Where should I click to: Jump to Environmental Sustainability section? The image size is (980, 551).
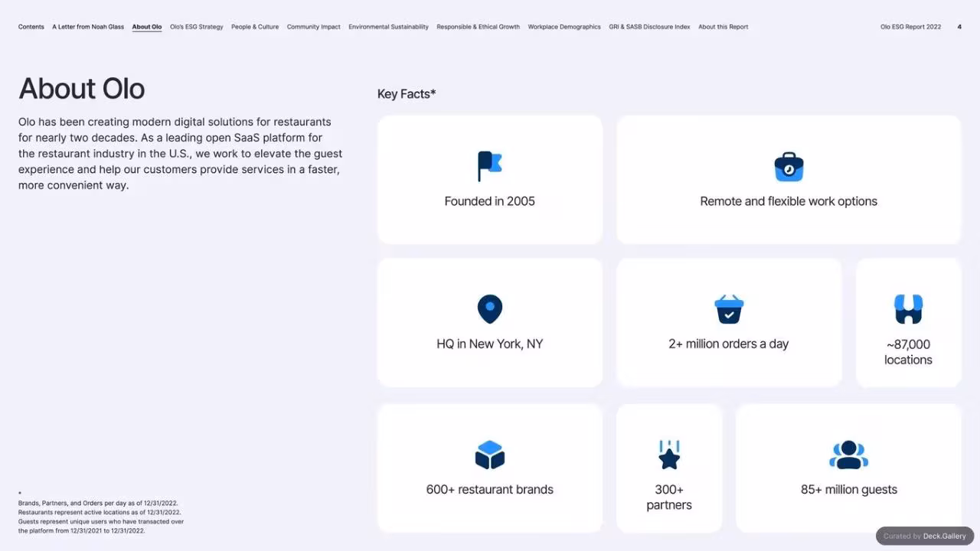coord(389,27)
